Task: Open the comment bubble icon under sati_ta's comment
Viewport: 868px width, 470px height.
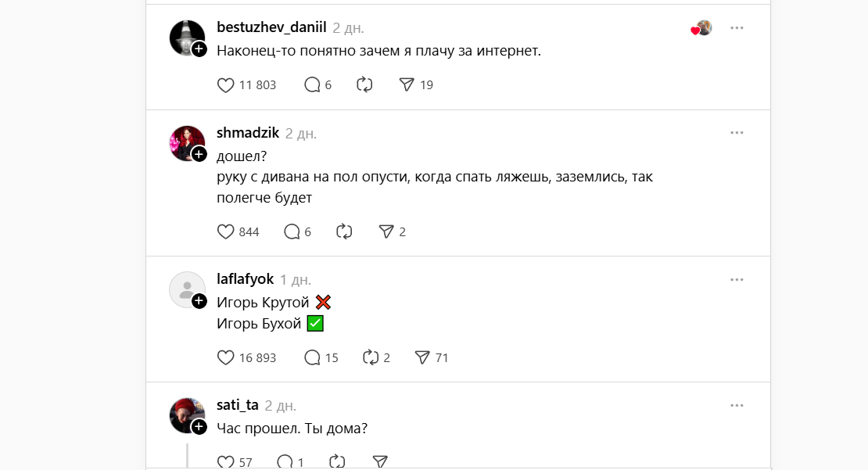Action: pos(286,461)
